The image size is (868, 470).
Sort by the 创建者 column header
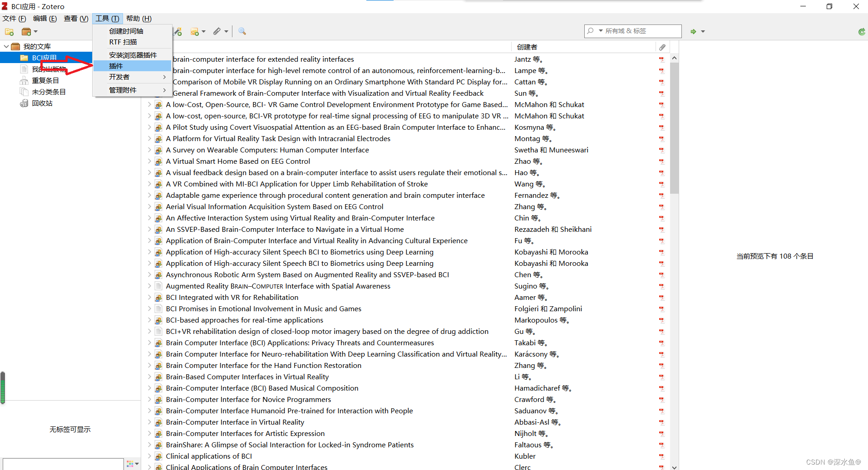click(x=583, y=47)
